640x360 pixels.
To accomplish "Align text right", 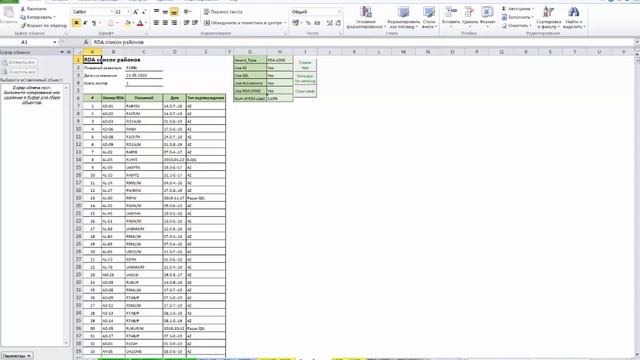I will pos(174,23).
